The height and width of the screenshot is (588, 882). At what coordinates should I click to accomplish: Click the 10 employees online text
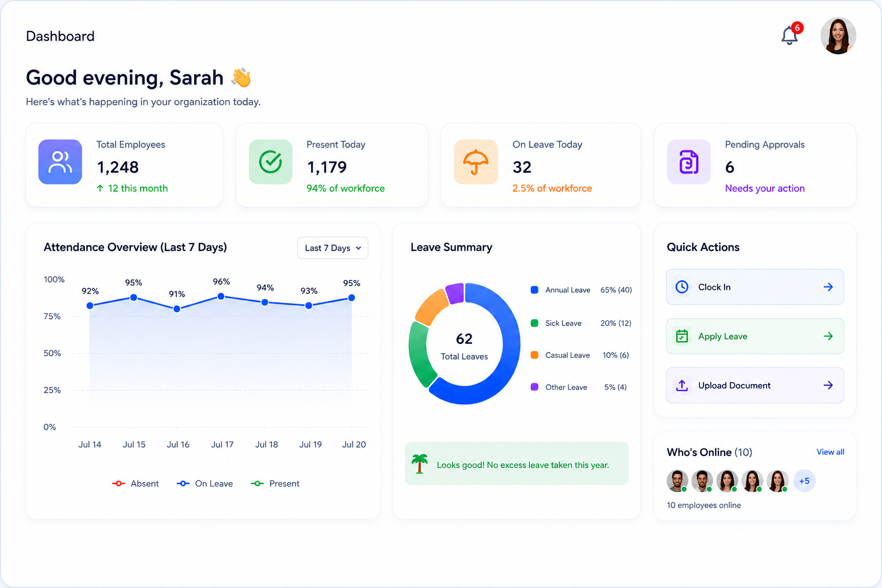click(704, 505)
